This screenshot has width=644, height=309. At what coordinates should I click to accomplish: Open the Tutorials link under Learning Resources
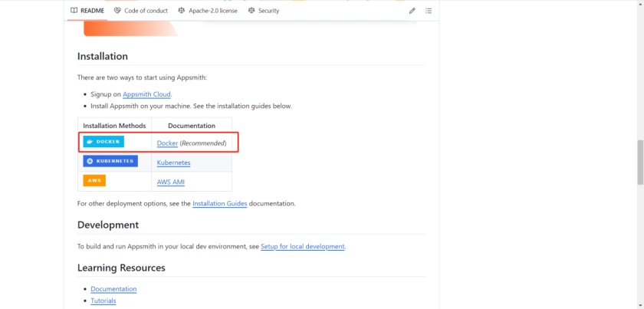(x=103, y=301)
